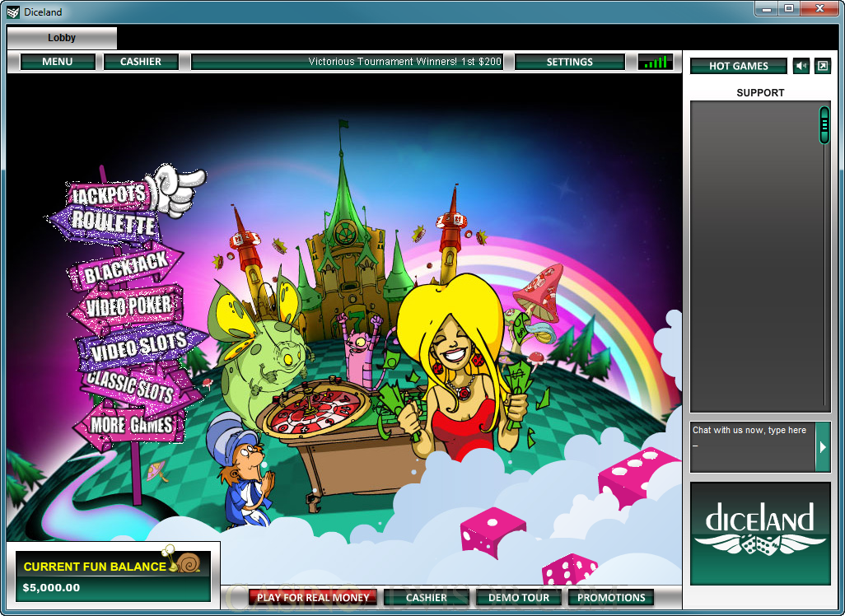Click the $5,000.00 fun balance amount
The image size is (845, 616).
tap(51, 587)
